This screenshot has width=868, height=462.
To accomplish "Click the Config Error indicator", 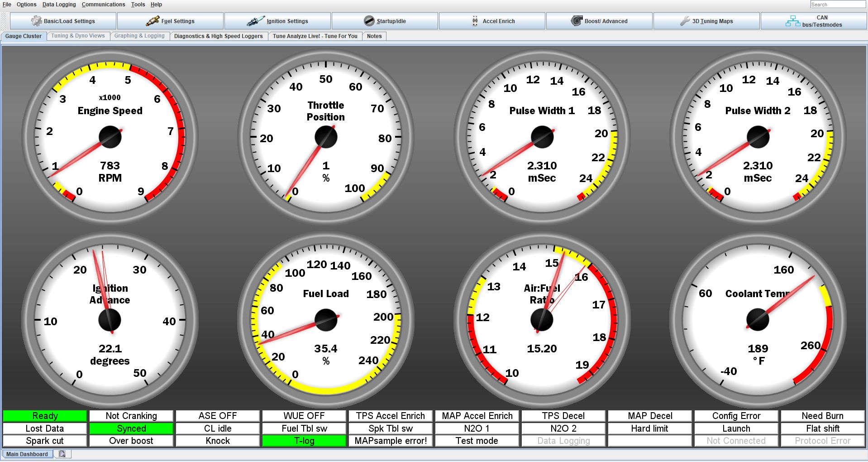I will (x=736, y=416).
